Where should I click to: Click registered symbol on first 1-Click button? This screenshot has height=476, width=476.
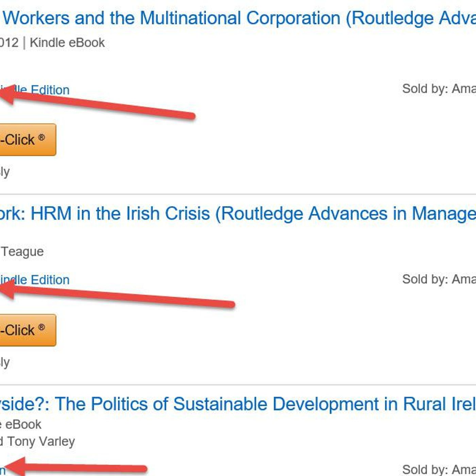41,137
